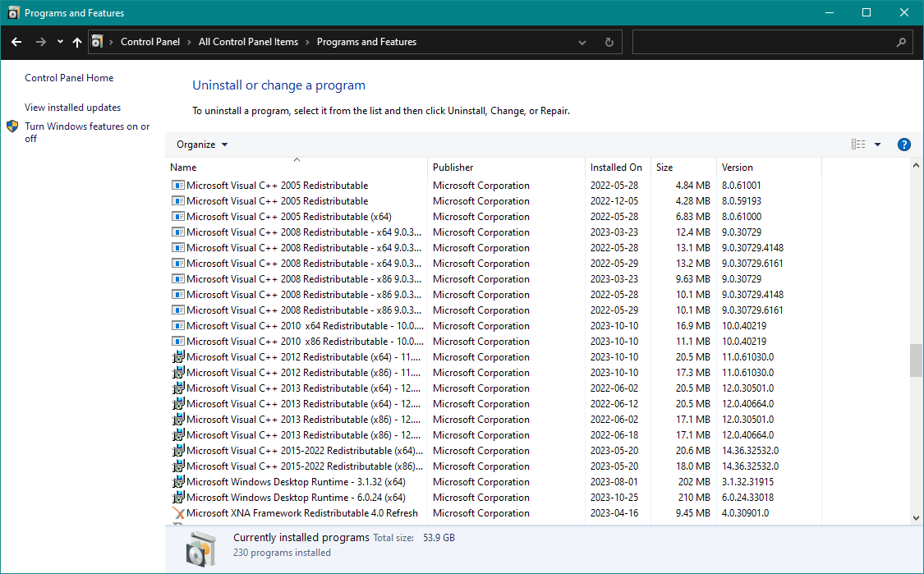
Task: Open the Organize menu
Action: [202, 145]
